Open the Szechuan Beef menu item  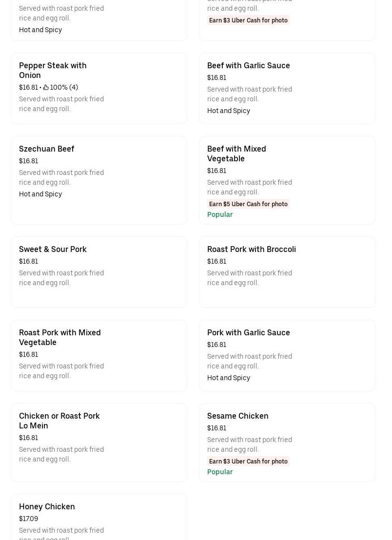point(47,149)
